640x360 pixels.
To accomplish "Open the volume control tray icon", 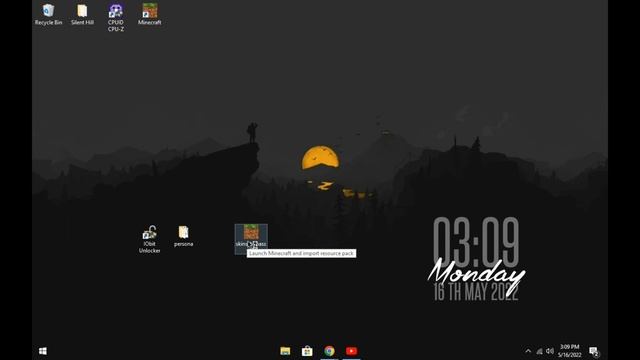I will coord(550,351).
